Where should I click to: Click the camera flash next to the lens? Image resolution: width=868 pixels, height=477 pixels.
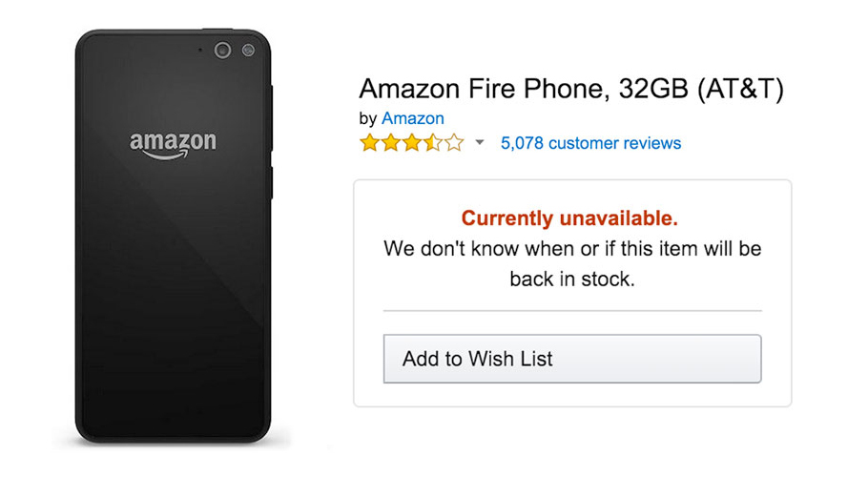248,50
